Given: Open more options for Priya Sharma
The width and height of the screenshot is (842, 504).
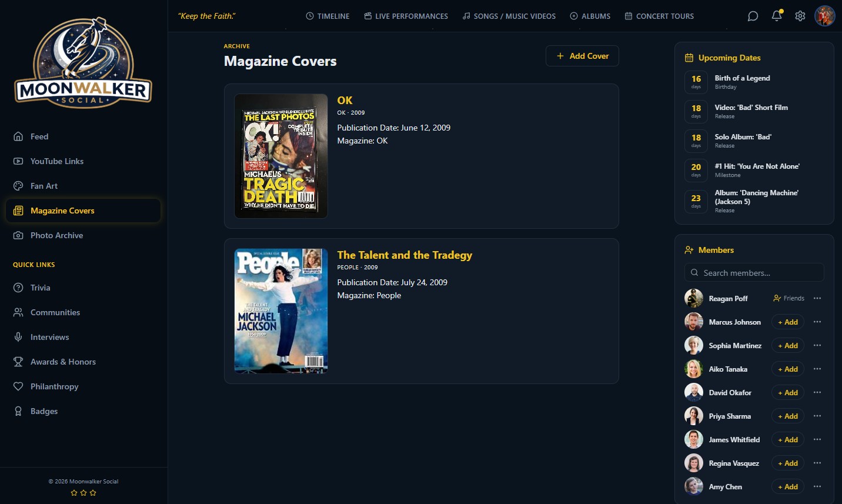Looking at the screenshot, I should pyautogui.click(x=817, y=416).
